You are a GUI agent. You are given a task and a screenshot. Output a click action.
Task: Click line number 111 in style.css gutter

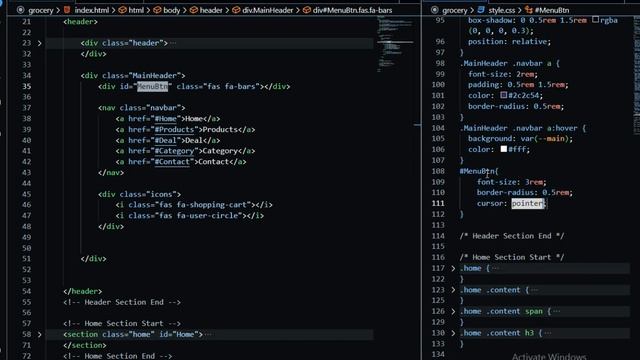[438, 203]
